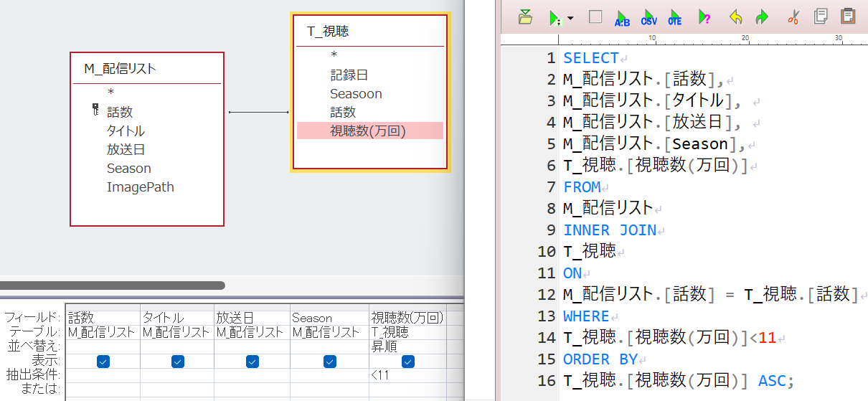Paste with the clipboard icon
Image resolution: width=868 pixels, height=401 pixels.
(848, 17)
